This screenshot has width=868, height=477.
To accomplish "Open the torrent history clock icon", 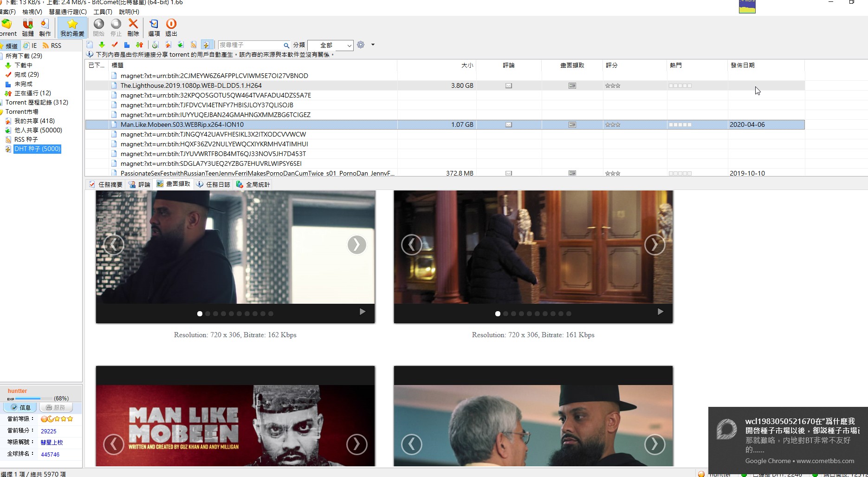I will click(155, 45).
